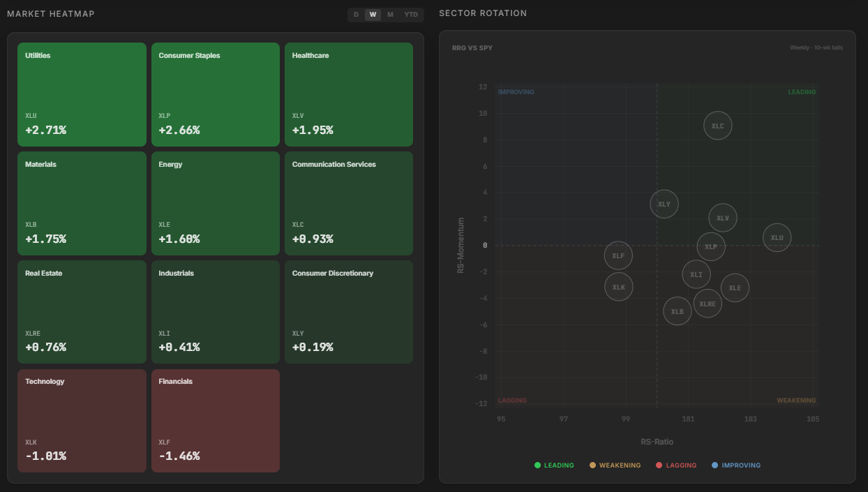Screen dimensions: 868x492
Task: Click the RRG VS SPY chart label
Action: (x=472, y=48)
